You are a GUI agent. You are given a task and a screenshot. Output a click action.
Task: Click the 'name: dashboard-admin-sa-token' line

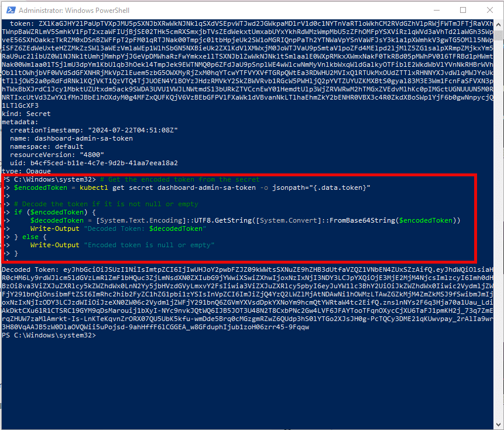71,139
